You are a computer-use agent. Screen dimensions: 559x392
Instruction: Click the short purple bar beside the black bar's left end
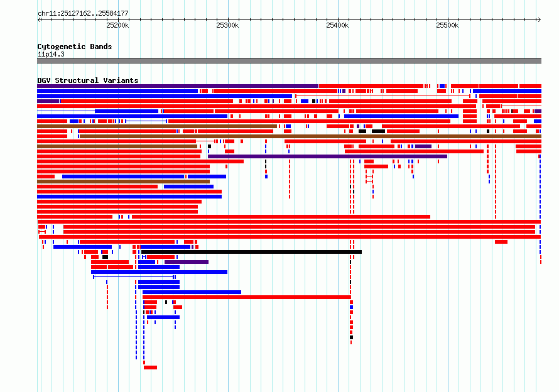[187, 262]
